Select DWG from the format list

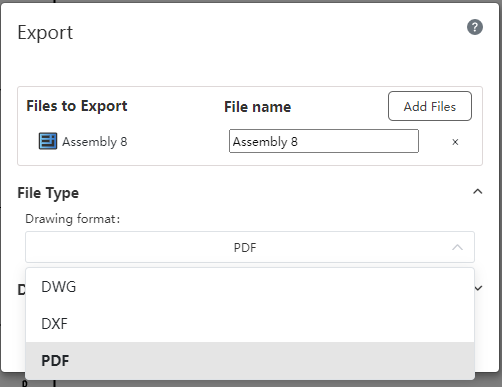(250, 287)
